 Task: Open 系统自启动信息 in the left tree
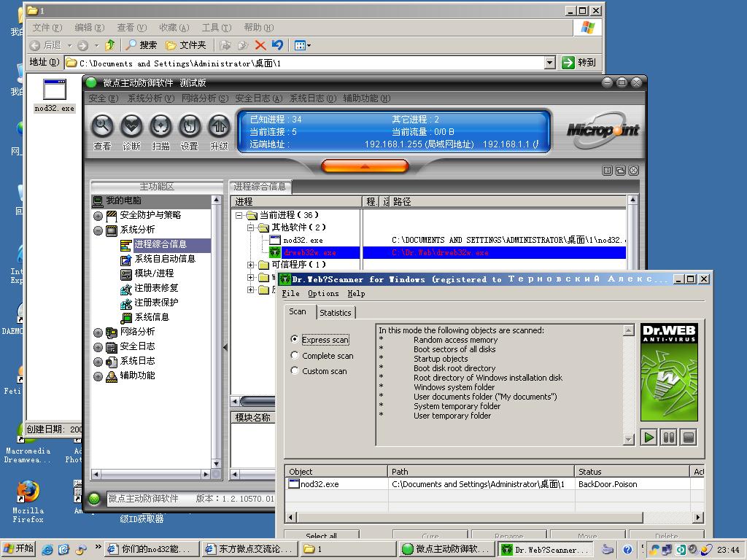[x=165, y=259]
